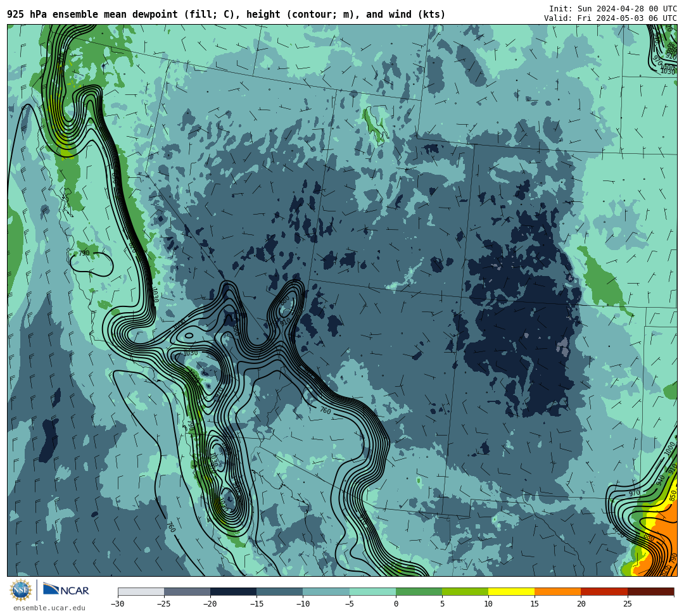Click the colorbar tick label 10
The image size is (684, 616).
pyautogui.click(x=488, y=604)
